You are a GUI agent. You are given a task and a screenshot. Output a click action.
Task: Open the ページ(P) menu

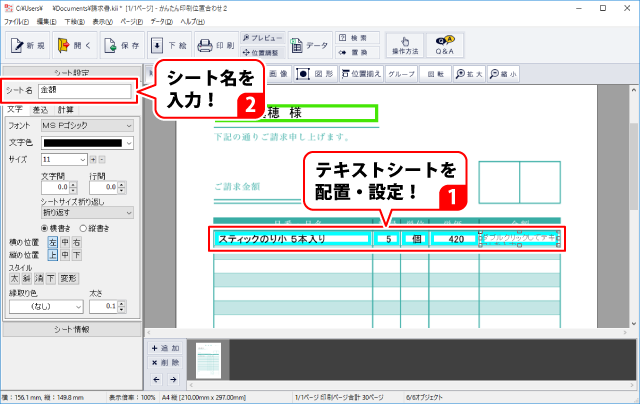132,22
